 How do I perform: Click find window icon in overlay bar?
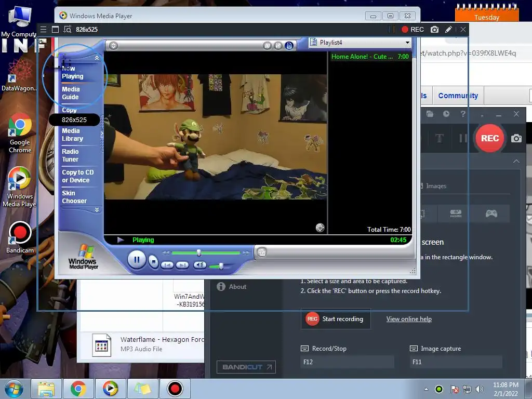tap(68, 30)
